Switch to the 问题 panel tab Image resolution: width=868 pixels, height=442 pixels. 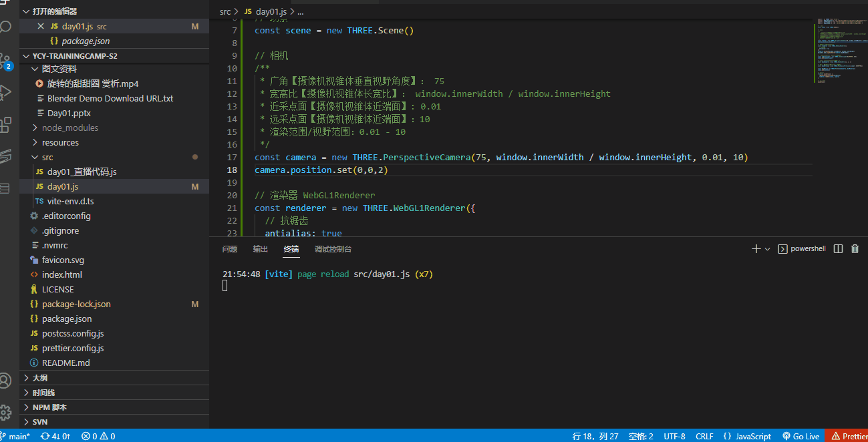point(230,249)
